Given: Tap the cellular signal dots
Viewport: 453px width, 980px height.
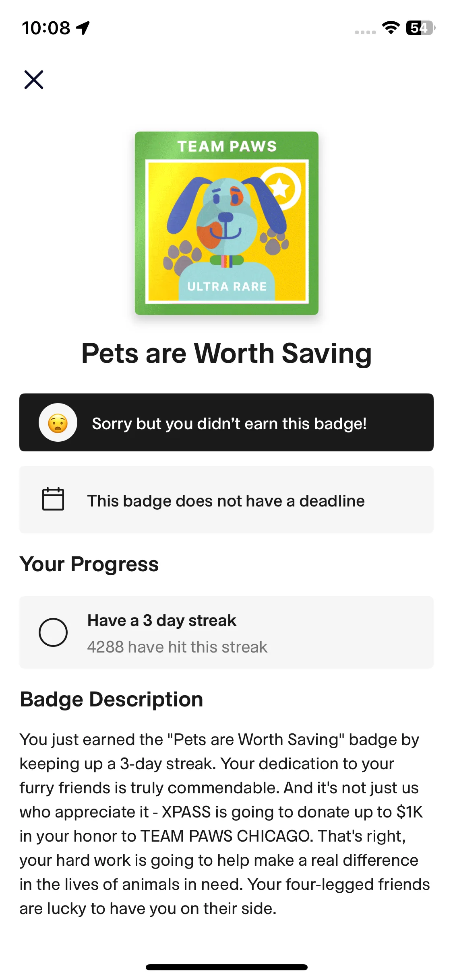Looking at the screenshot, I should pyautogui.click(x=365, y=32).
